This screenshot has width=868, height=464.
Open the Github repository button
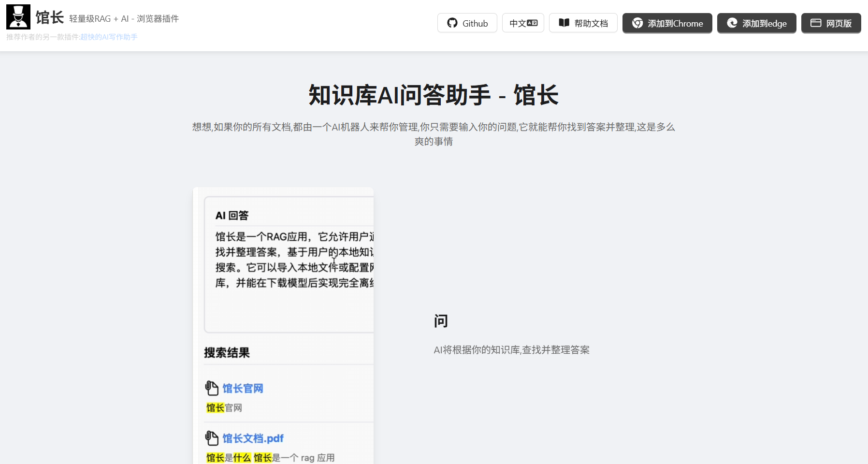(x=467, y=23)
